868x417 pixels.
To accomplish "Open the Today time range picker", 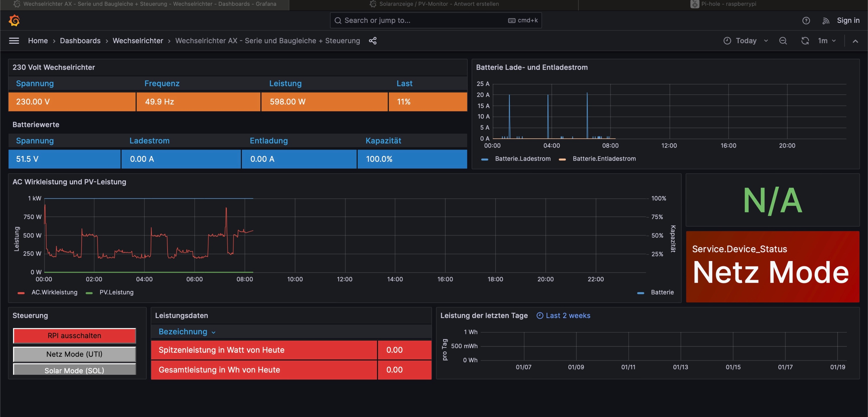I will [746, 41].
